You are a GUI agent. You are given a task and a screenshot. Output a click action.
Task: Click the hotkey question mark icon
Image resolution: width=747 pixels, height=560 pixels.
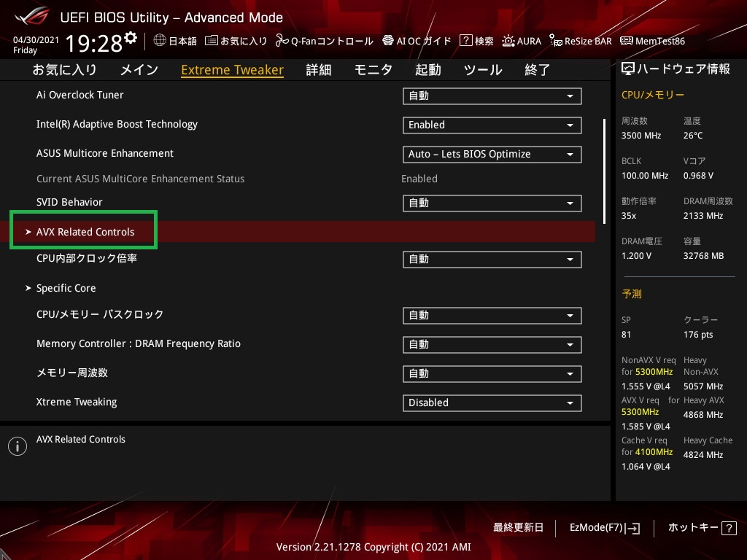tap(729, 528)
